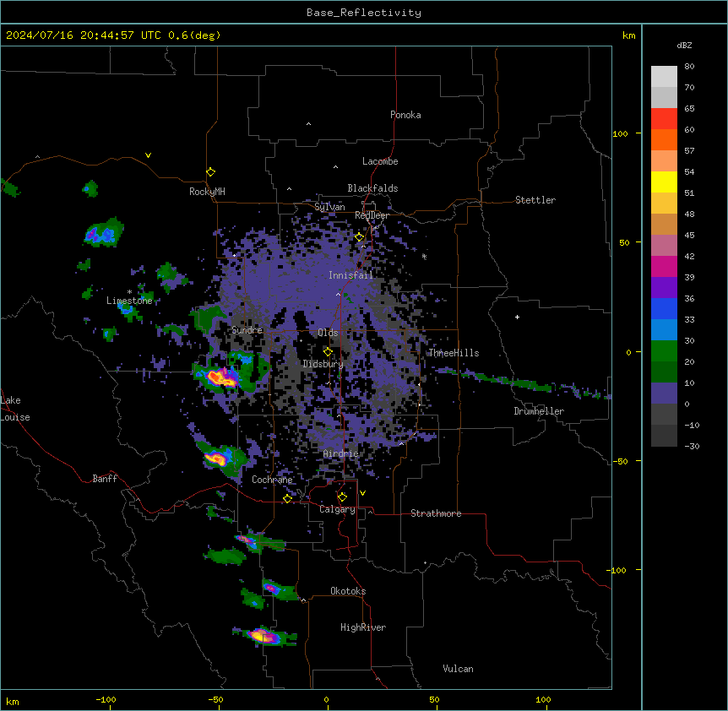Click the RedDeer city label
This screenshot has width=728, height=711.
(x=372, y=215)
